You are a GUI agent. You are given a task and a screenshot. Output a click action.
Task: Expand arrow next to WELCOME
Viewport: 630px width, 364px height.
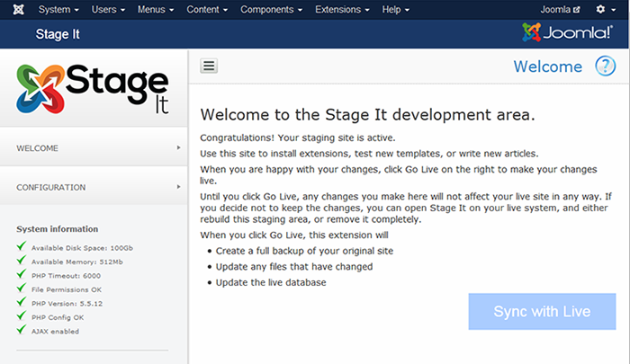pos(178,147)
